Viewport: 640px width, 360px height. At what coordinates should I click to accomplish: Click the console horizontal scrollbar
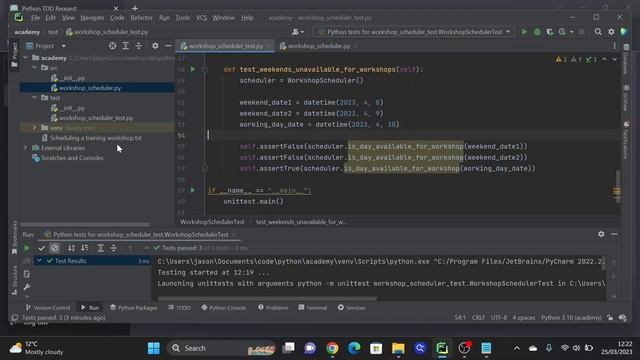267,298
